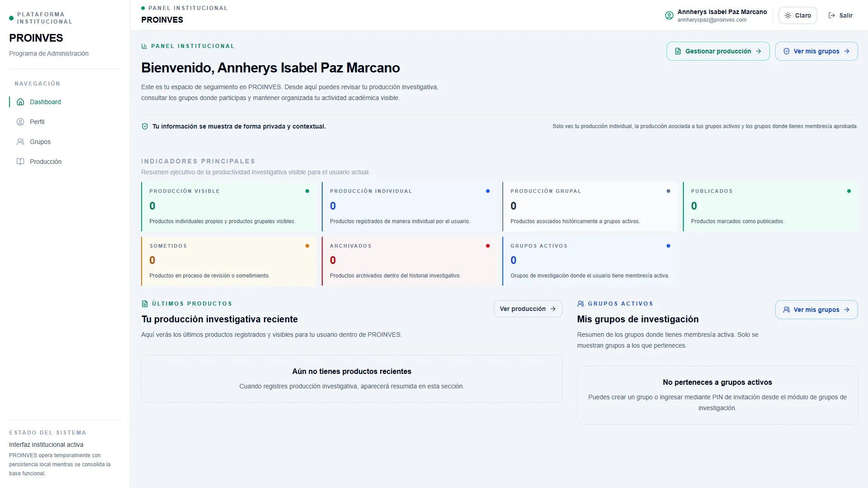Click 'Bienvenido, Annherys Isabel Paz Marcano' heading

tap(271, 68)
